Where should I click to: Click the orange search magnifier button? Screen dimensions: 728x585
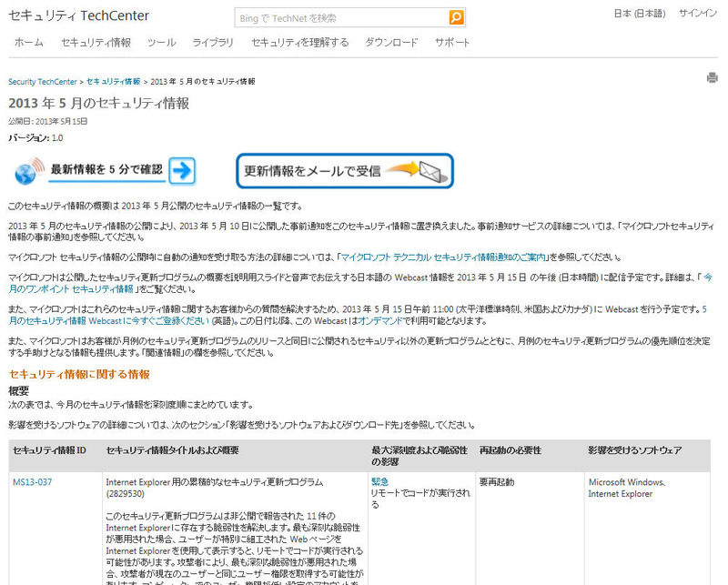[456, 17]
